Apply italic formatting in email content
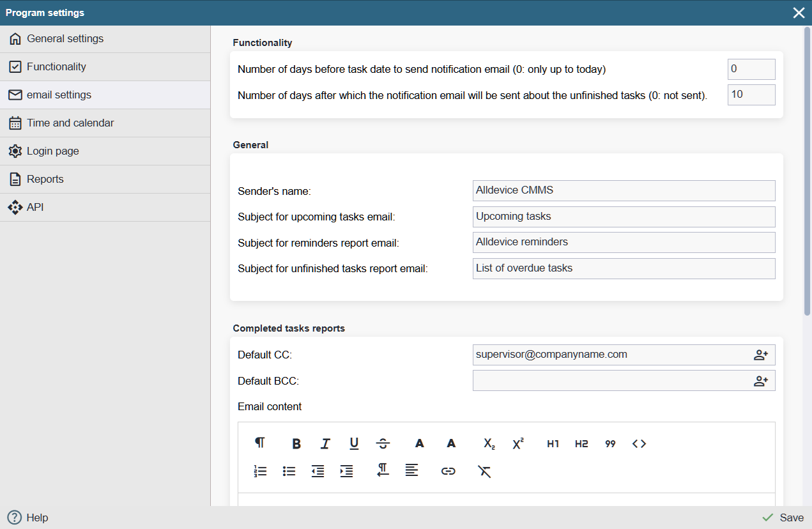 325,444
